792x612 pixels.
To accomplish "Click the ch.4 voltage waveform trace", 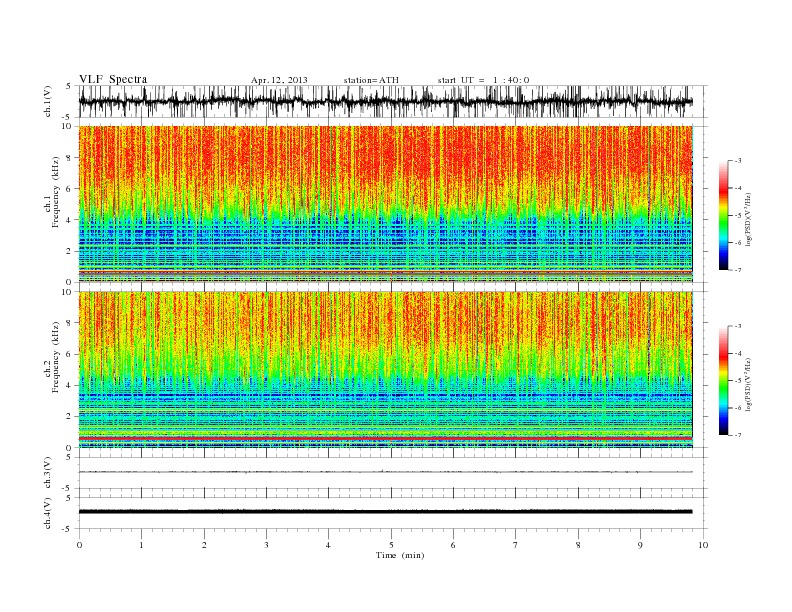I will click(x=385, y=512).
